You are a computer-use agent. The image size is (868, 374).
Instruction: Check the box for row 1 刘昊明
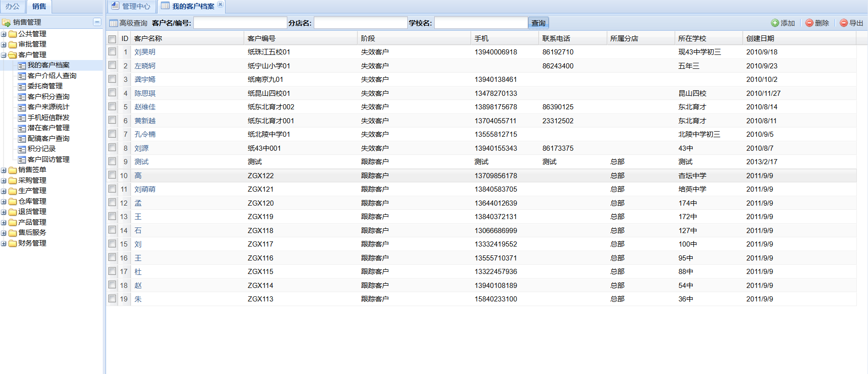coord(112,52)
